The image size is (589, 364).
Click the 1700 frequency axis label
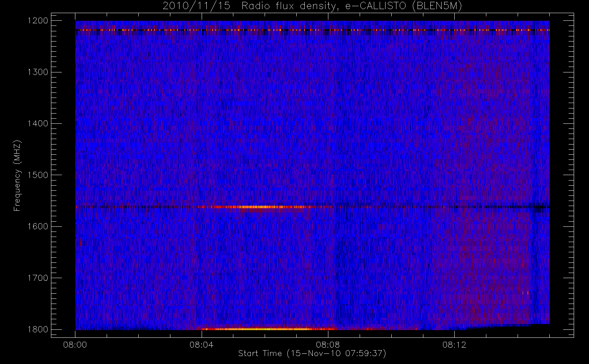point(38,278)
